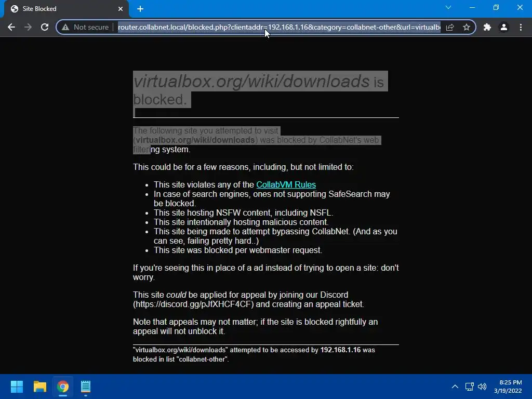Show hidden system tray icons
Screen dimensions: 532x399
455,387
